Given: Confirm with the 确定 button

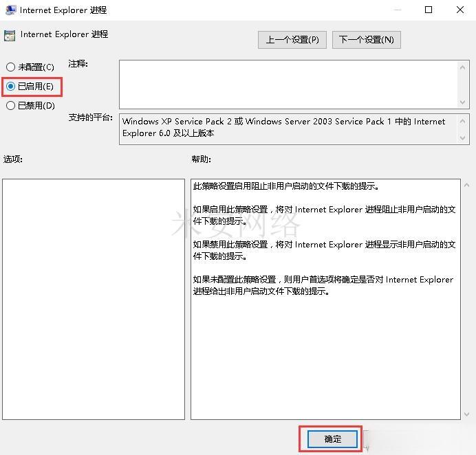Looking at the screenshot, I should 332,439.
